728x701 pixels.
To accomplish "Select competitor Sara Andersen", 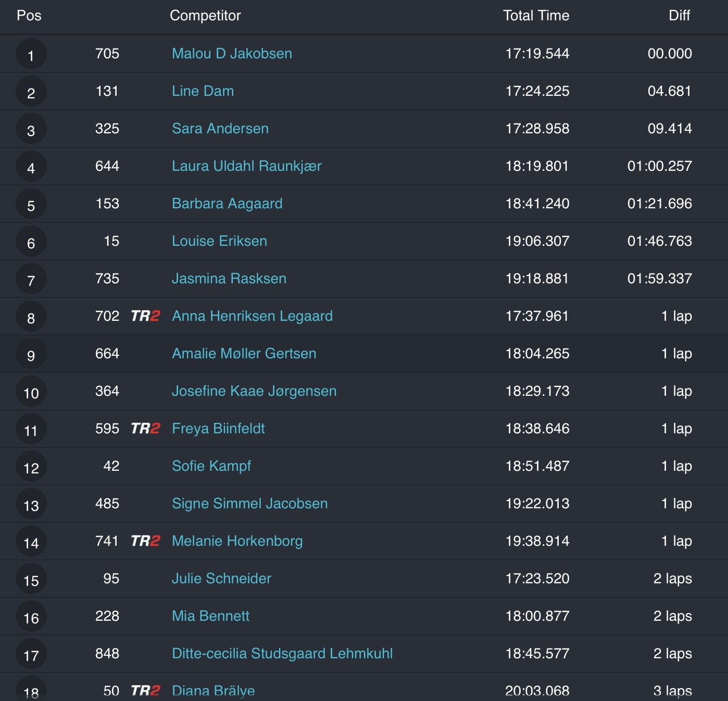I will point(220,129).
